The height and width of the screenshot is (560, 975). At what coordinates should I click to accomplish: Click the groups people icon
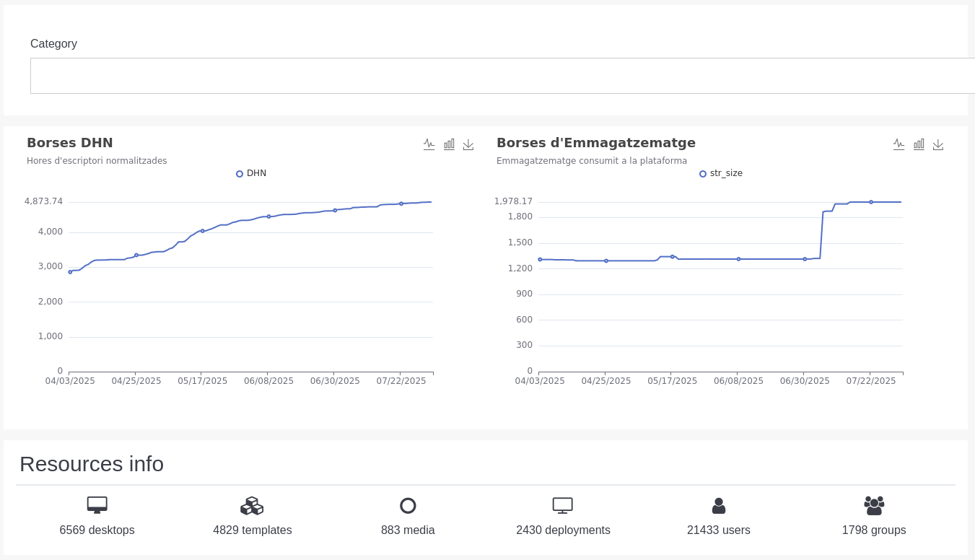click(x=874, y=505)
